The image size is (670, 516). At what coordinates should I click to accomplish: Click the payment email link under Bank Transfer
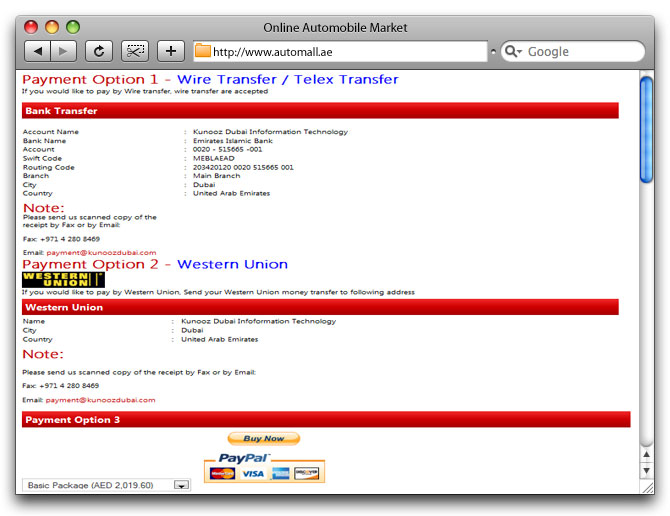pos(101,252)
